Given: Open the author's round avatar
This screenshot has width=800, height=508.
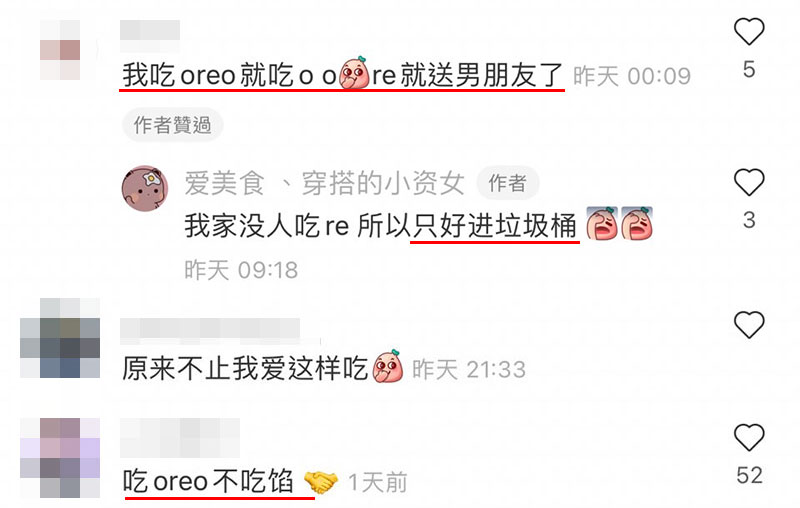Looking at the screenshot, I should [145, 188].
